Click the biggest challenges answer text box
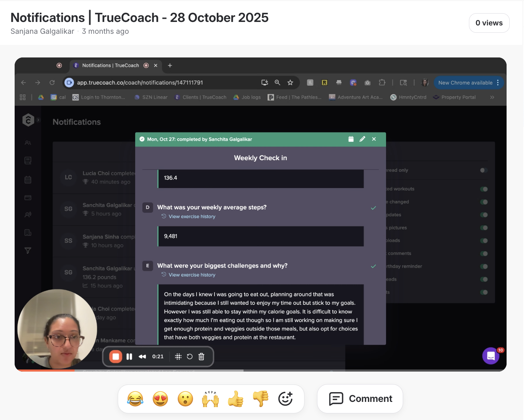Screen dimensions: 524x420 coord(261,314)
